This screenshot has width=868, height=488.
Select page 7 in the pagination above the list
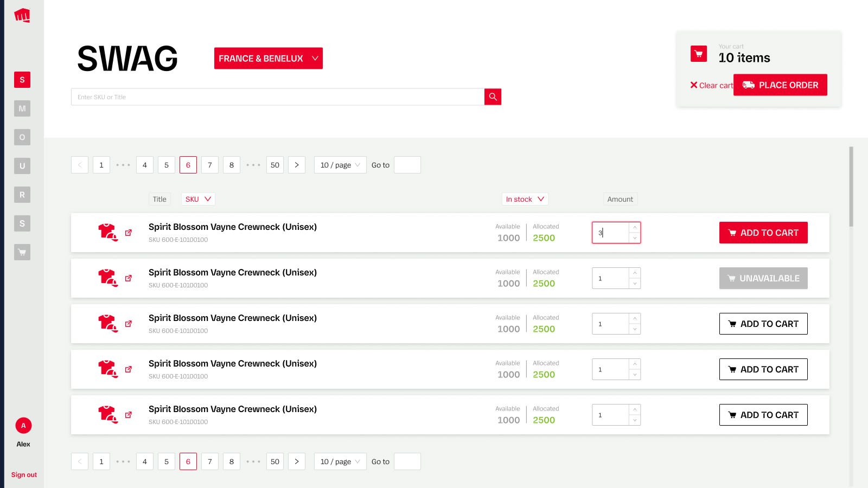210,165
